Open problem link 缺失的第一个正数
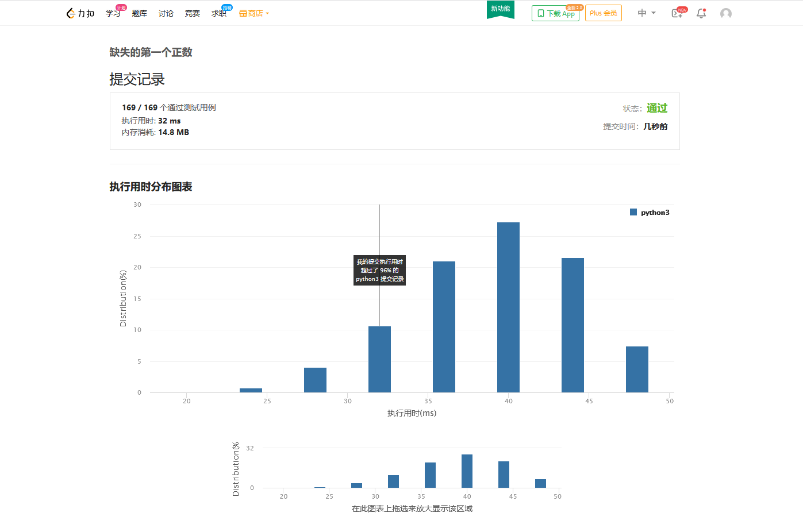This screenshot has width=803, height=532. (151, 52)
